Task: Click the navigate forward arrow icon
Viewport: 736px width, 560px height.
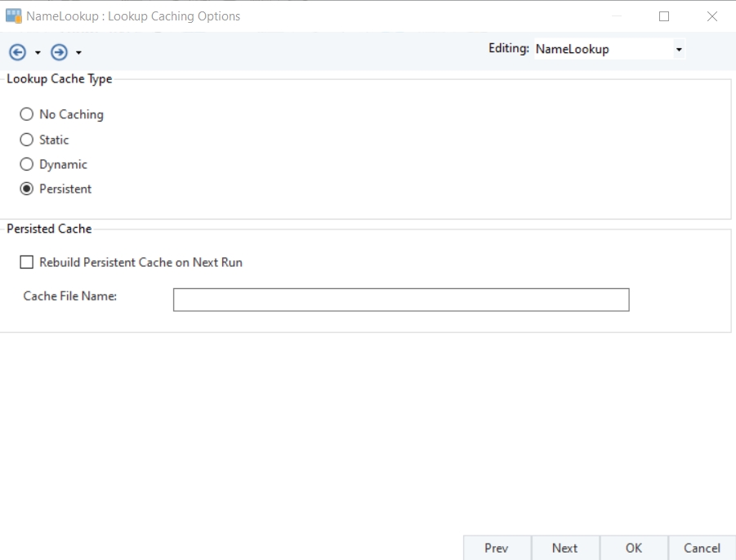Action: tap(59, 52)
